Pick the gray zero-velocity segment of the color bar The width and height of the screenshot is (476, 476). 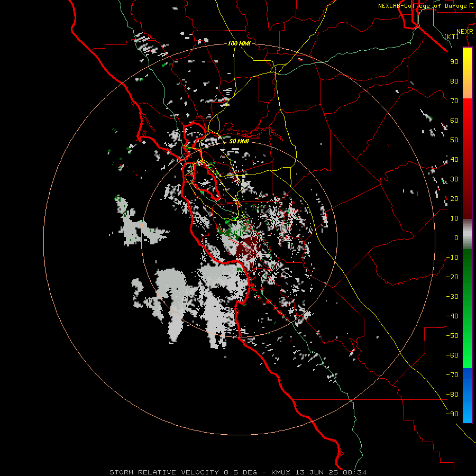click(467, 234)
